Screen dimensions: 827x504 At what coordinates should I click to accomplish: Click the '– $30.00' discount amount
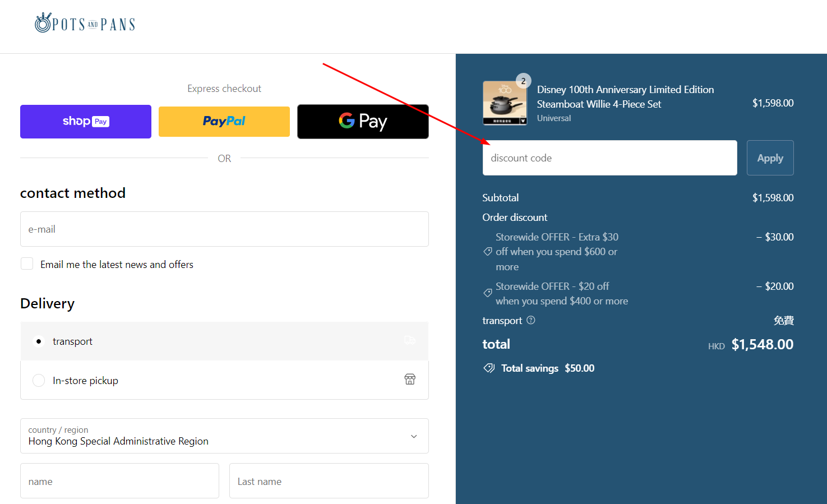point(775,237)
